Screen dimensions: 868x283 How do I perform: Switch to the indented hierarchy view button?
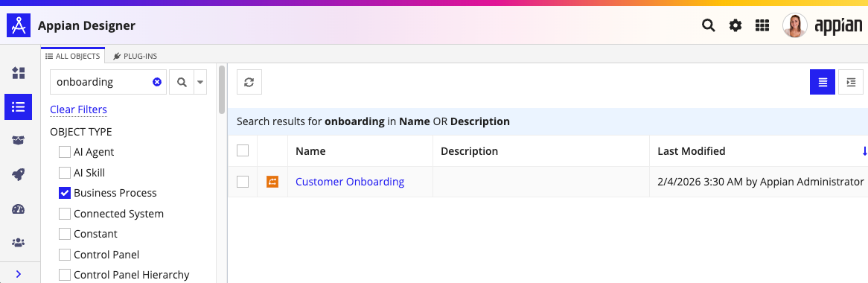(x=852, y=82)
